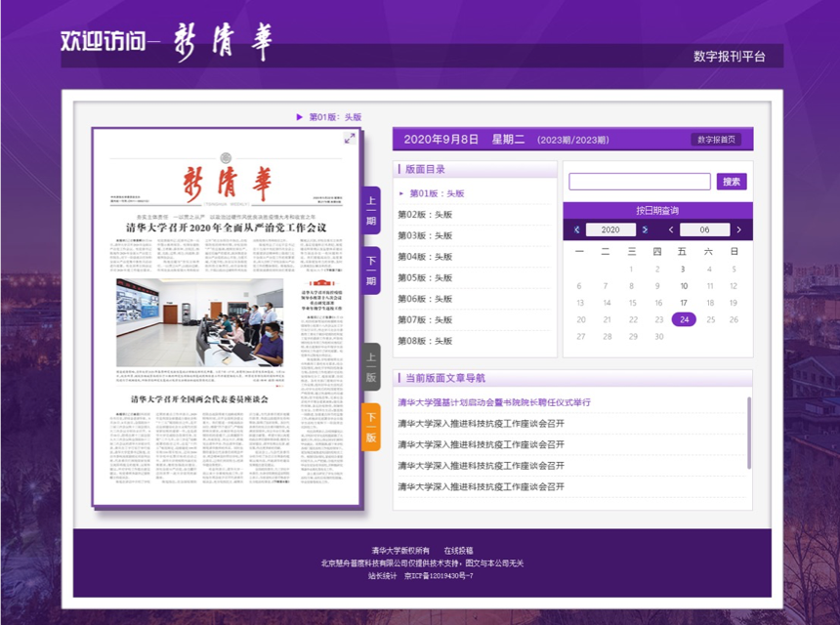The height and width of the screenshot is (625, 840).
Task: Select date 26 in the calendar
Action: coord(734,319)
